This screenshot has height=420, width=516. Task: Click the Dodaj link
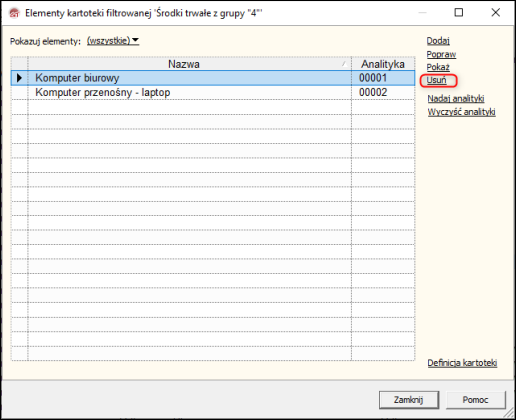438,41
